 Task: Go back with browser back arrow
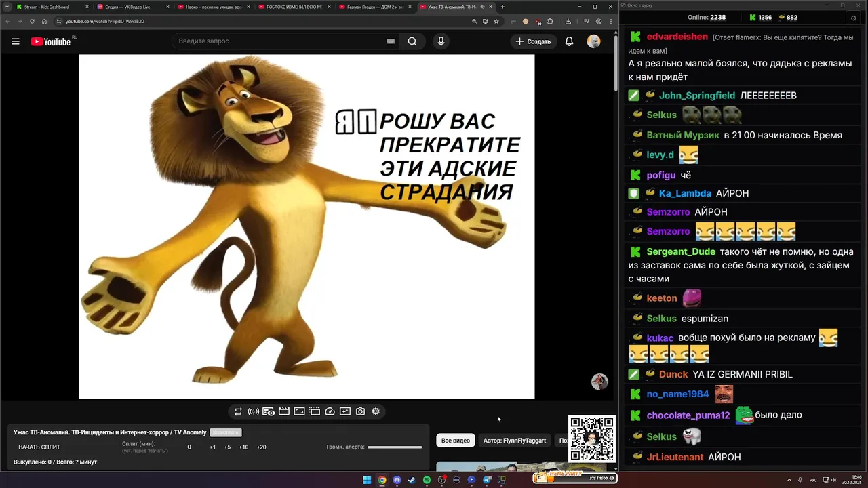click(8, 21)
